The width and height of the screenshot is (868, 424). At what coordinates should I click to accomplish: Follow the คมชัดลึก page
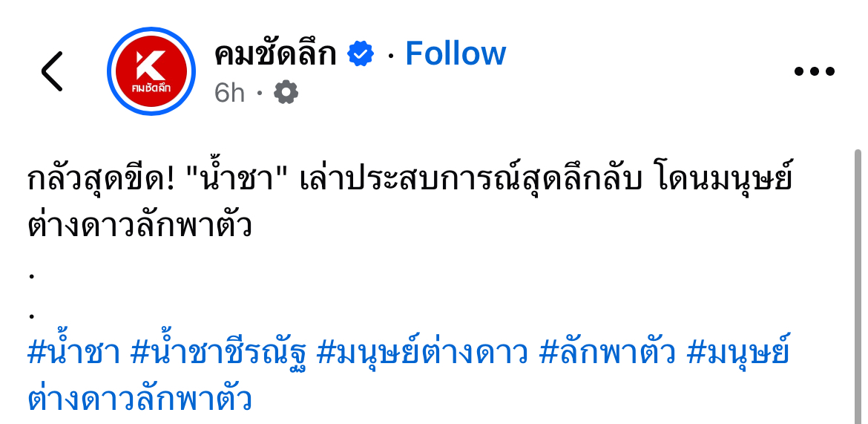click(456, 54)
